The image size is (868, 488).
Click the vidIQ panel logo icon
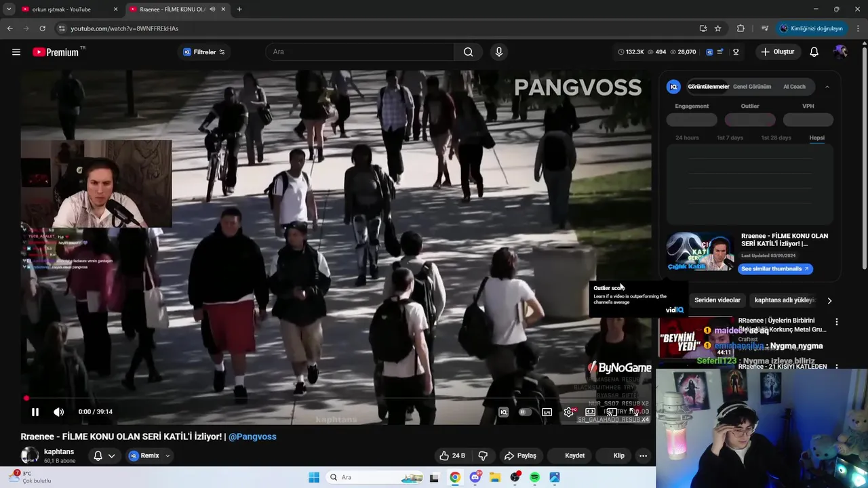pos(673,87)
